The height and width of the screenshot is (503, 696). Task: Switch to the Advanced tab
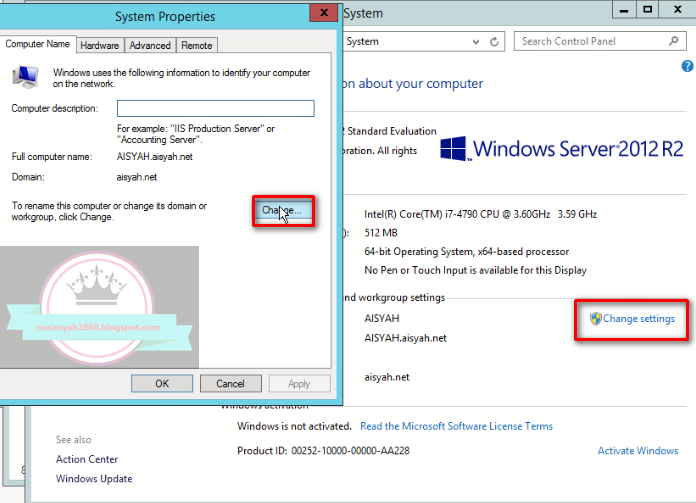[150, 45]
